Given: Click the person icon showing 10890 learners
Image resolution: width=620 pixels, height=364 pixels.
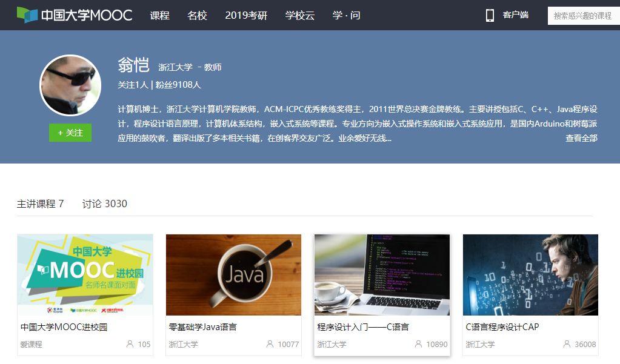Looking at the screenshot, I should click(419, 343).
